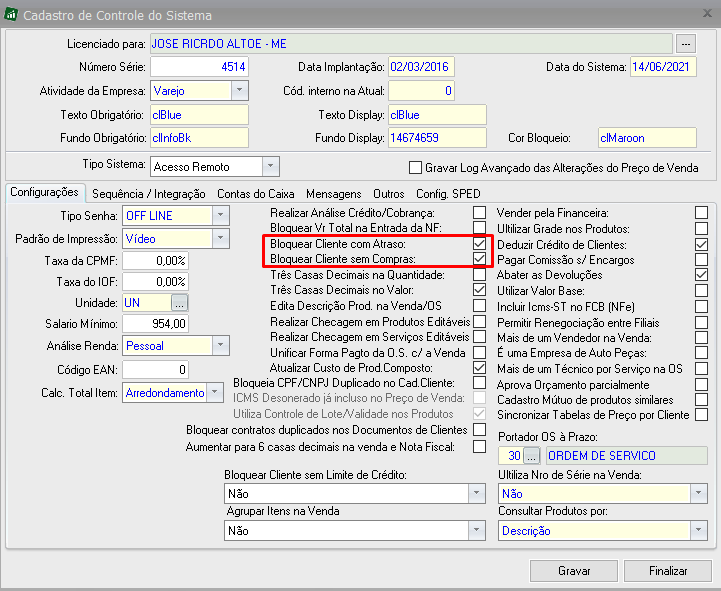The image size is (721, 591).
Task: Expand the Análise Renda dropdown
Action: click(x=220, y=345)
